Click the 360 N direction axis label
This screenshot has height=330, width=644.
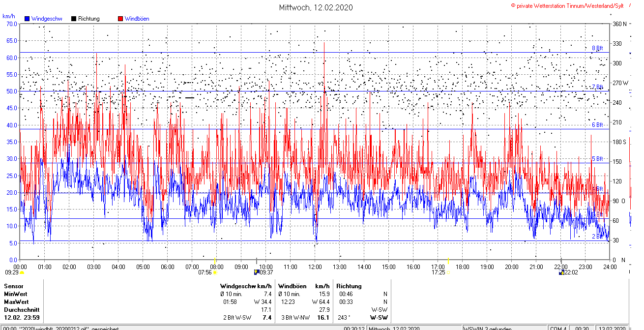619,24
